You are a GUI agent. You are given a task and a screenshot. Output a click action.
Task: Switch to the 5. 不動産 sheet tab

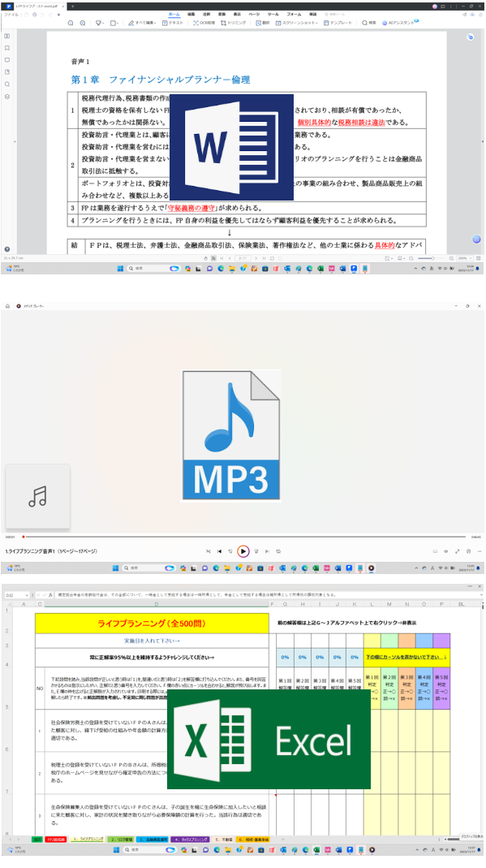pos(223,840)
